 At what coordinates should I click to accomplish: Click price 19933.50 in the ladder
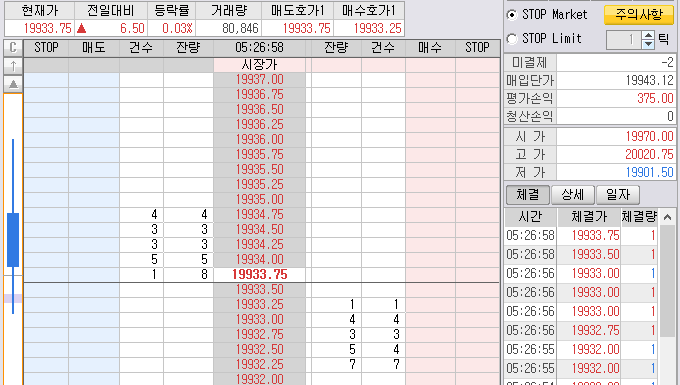(x=259, y=290)
